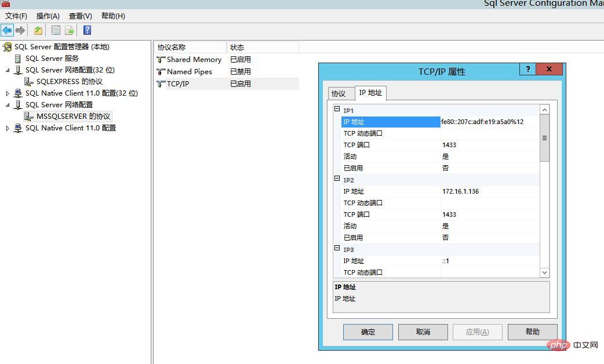Select the Shared Memory row
Screen dimensions: 604x364
227,60
